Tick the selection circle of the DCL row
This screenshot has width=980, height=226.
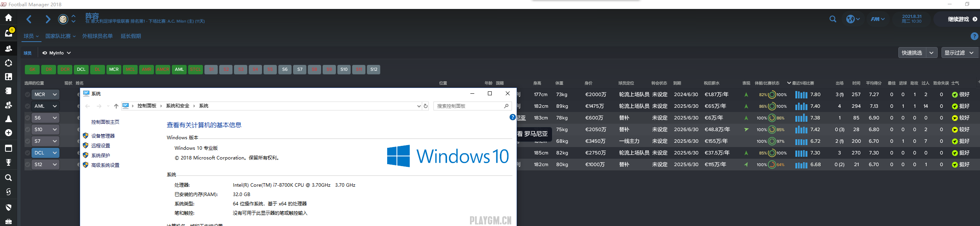tap(27, 153)
